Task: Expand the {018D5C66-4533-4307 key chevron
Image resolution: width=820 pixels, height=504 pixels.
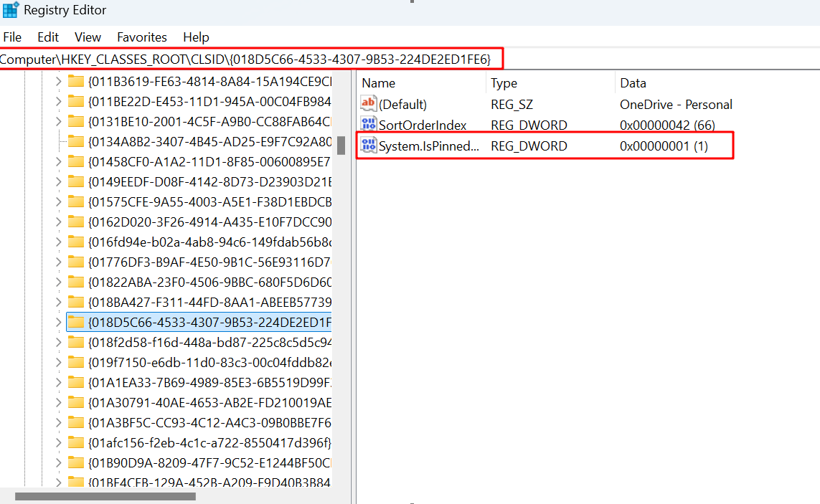Action: (59, 322)
